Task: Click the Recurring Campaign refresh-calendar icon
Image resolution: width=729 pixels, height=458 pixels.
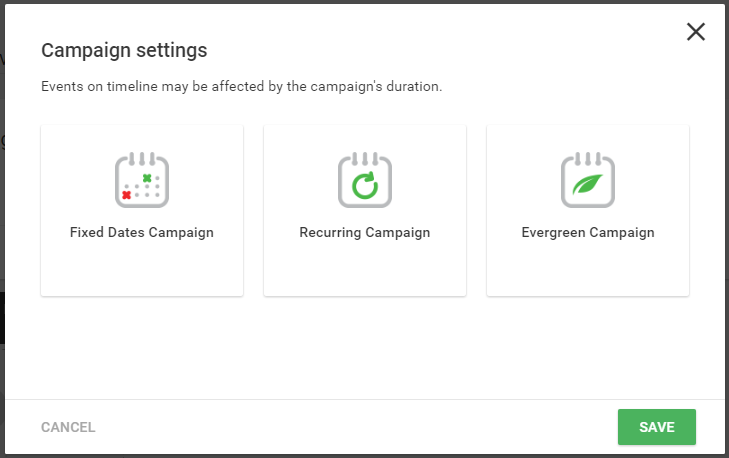Action: (364, 179)
